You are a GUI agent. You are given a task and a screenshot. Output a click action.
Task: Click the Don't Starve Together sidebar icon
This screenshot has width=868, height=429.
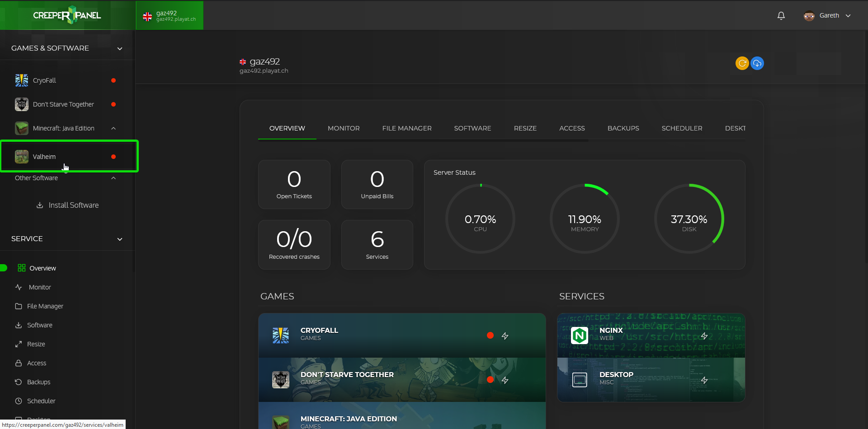pos(22,104)
